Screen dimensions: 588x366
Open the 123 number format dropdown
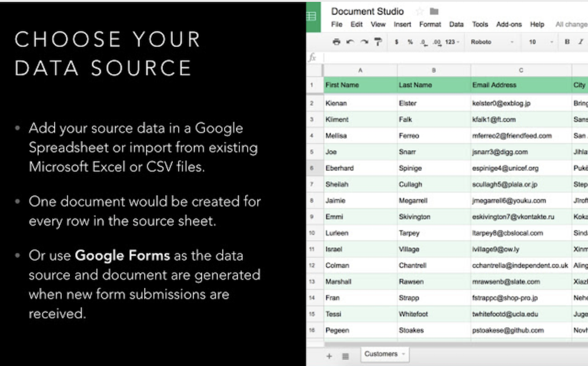(x=453, y=42)
